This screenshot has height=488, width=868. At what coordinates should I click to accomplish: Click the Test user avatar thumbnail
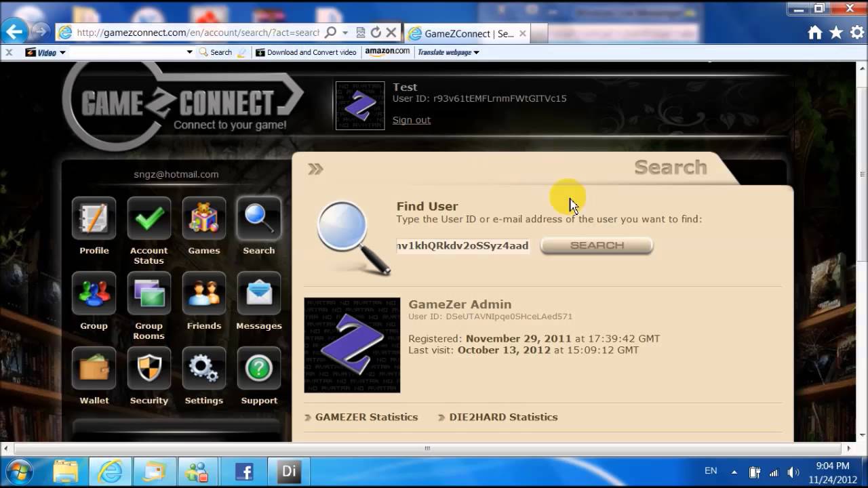click(360, 106)
